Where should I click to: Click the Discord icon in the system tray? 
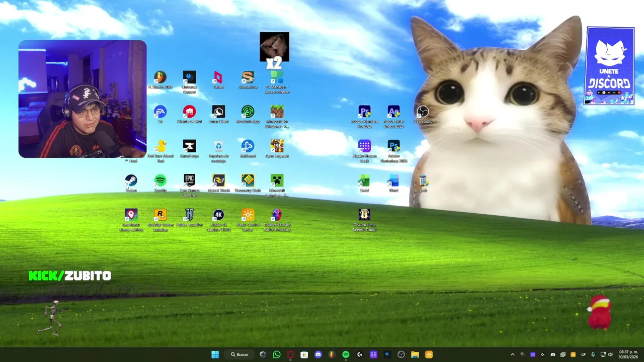[x=553, y=354]
